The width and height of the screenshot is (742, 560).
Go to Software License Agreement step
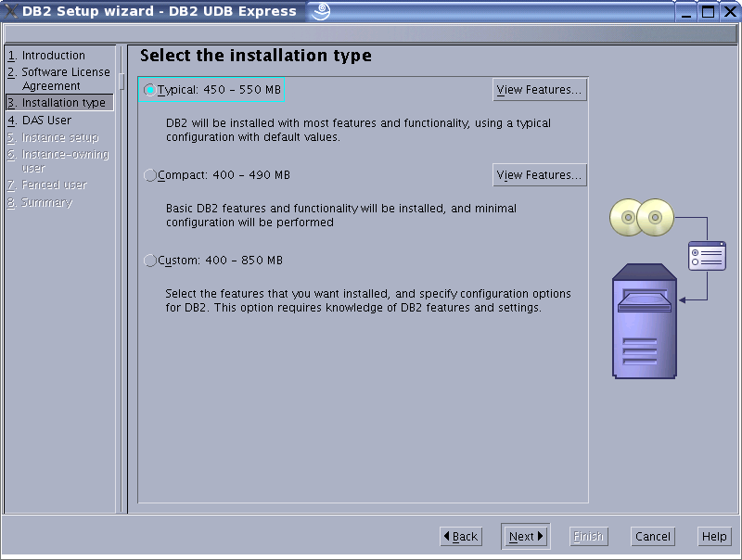tap(58, 79)
